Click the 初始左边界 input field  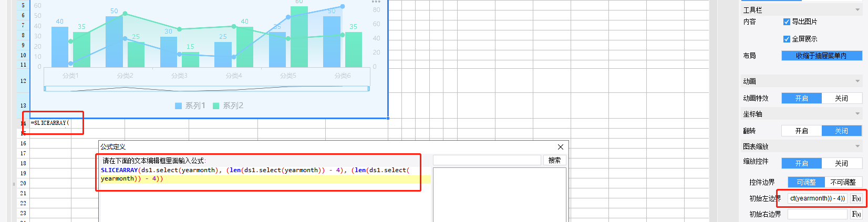818,198
